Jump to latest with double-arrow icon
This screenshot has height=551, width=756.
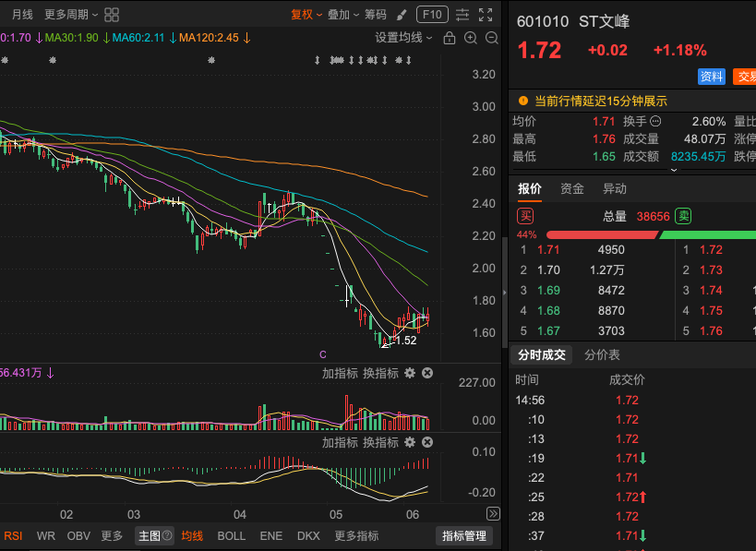(x=493, y=514)
